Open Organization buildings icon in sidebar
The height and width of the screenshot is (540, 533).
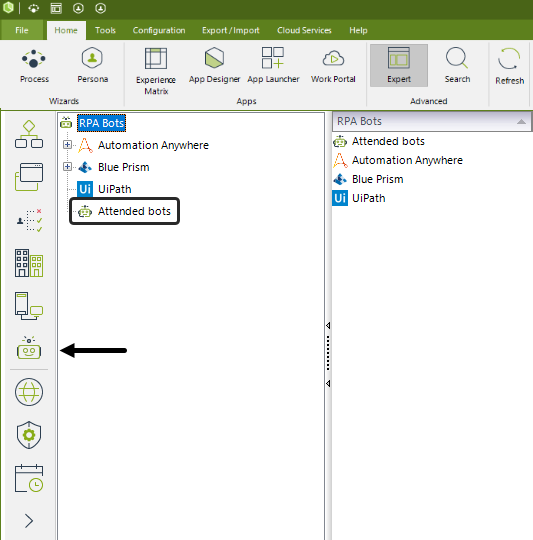click(29, 263)
